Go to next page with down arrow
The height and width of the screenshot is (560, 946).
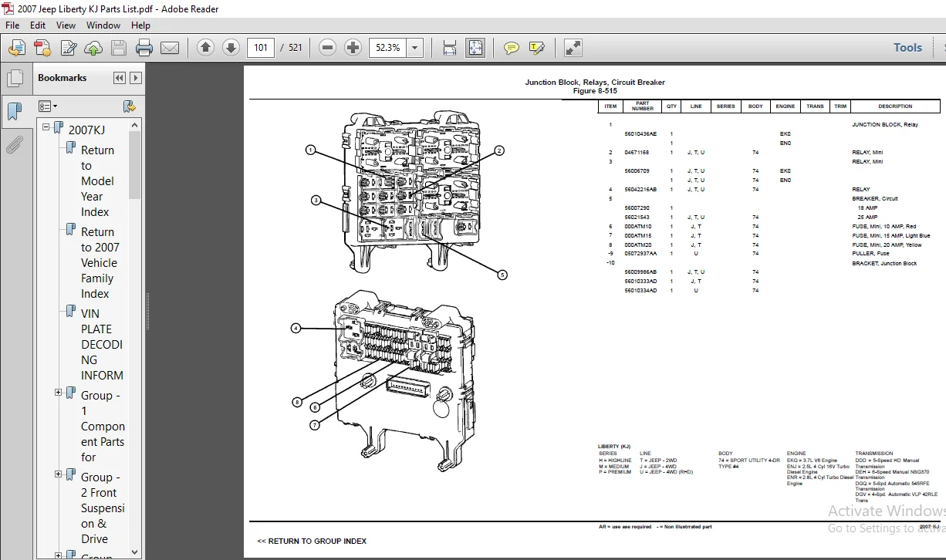(x=231, y=48)
